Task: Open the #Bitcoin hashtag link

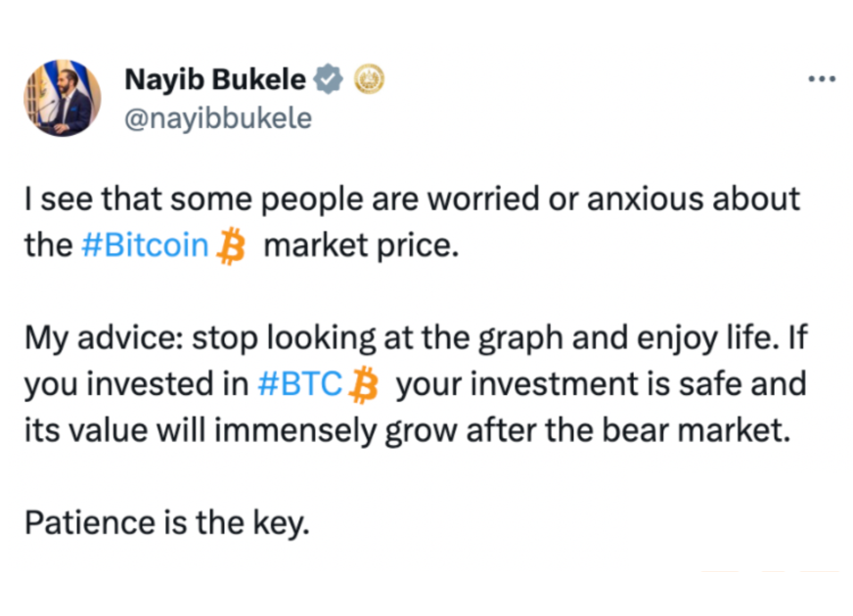Action: click(x=145, y=244)
